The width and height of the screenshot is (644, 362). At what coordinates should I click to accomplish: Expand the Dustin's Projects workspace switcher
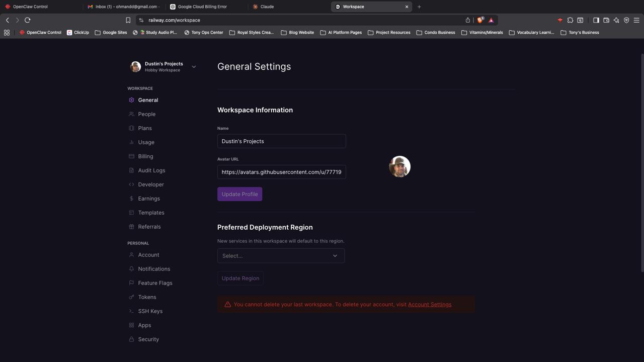pyautogui.click(x=194, y=67)
